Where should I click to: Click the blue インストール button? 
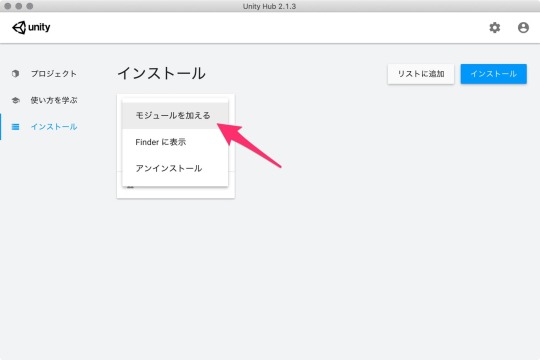point(494,74)
